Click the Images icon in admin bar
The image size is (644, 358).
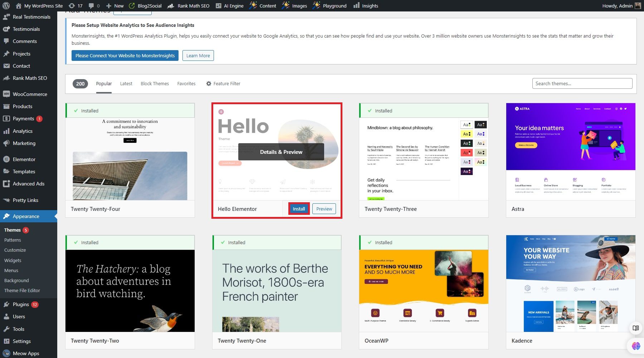click(294, 5)
